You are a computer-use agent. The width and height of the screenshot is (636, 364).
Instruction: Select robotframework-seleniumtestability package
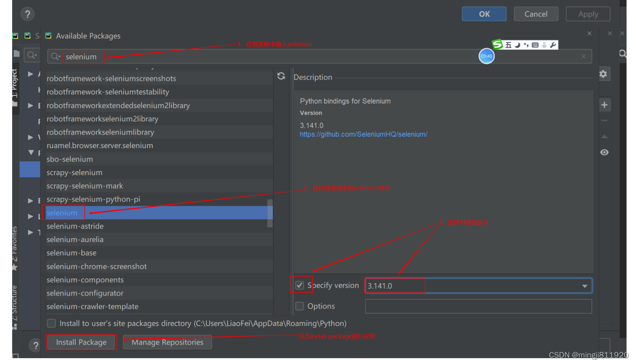pyautogui.click(x=159, y=92)
